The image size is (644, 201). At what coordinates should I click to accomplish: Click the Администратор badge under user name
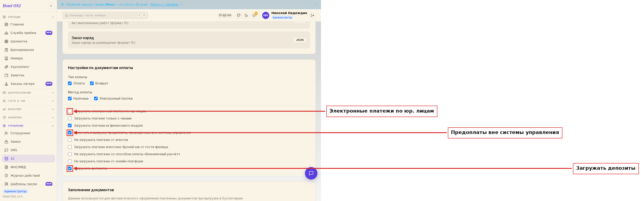point(282,18)
